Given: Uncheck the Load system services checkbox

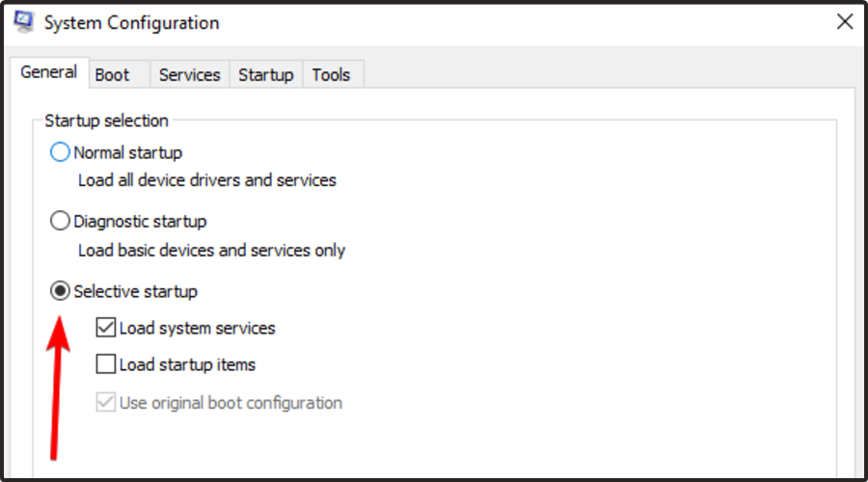Looking at the screenshot, I should [x=106, y=329].
